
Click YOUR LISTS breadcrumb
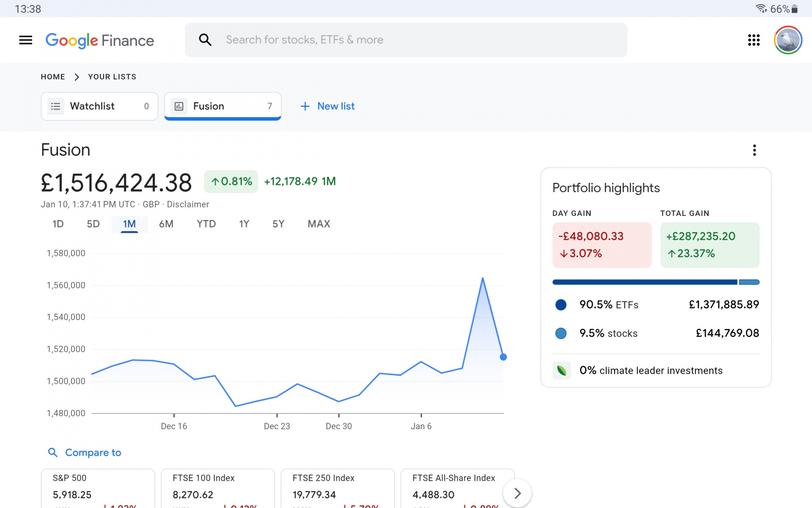[x=112, y=77]
